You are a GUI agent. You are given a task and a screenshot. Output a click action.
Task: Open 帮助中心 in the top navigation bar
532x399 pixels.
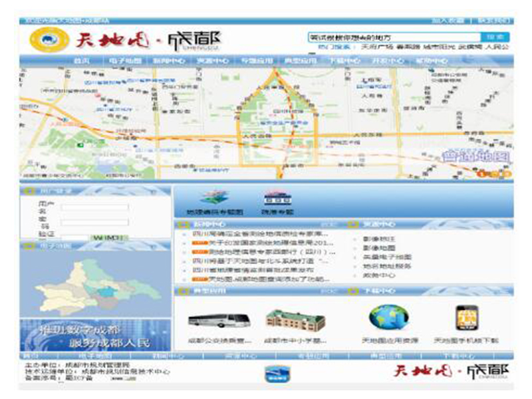[432, 61]
